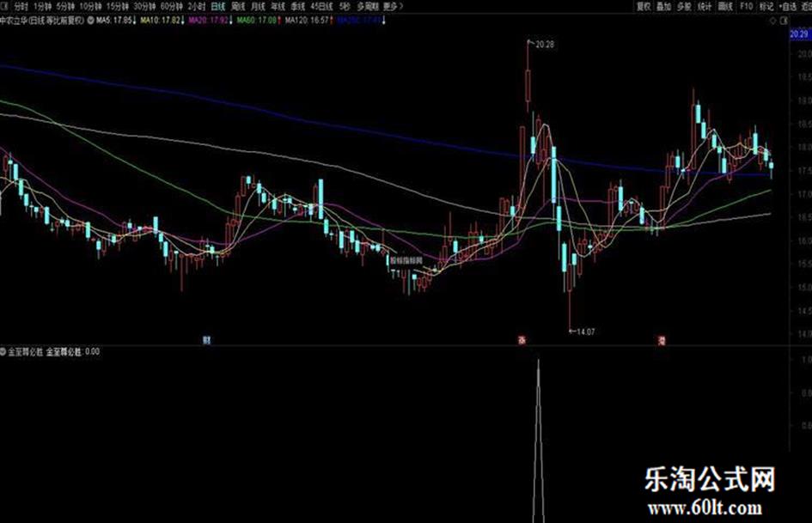This screenshot has height=523, width=812.
Task: Select the 30分钟 timeframe tab
Action: (x=144, y=6)
